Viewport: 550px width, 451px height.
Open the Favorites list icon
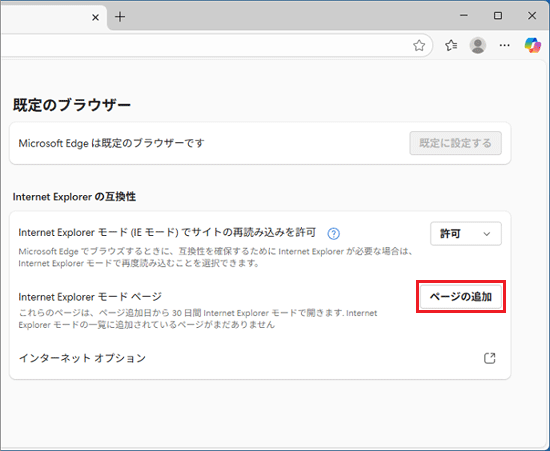[451, 45]
